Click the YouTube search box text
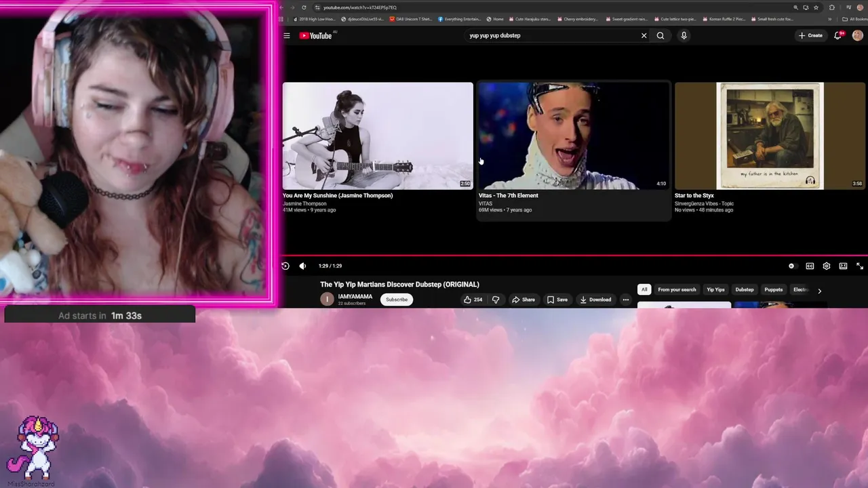Screen dimensions: 868x488 [495, 35]
